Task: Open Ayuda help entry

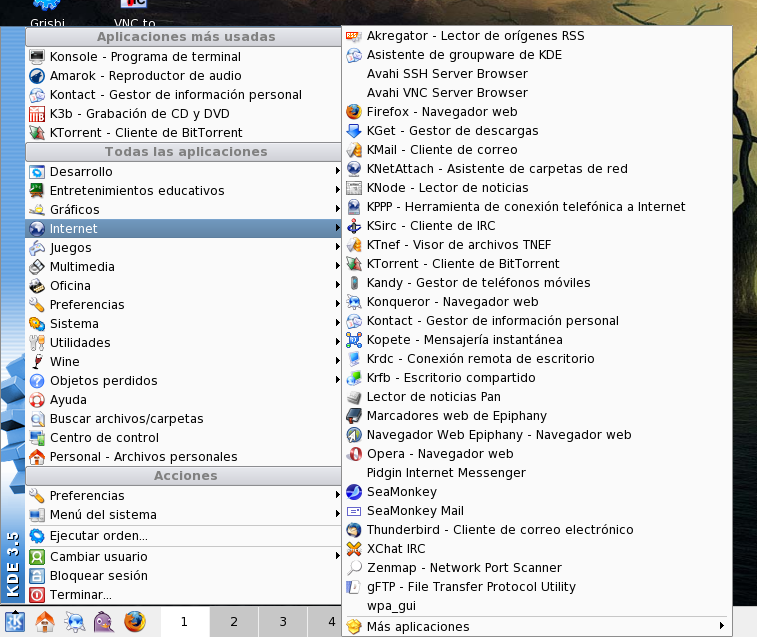Action: [183, 400]
